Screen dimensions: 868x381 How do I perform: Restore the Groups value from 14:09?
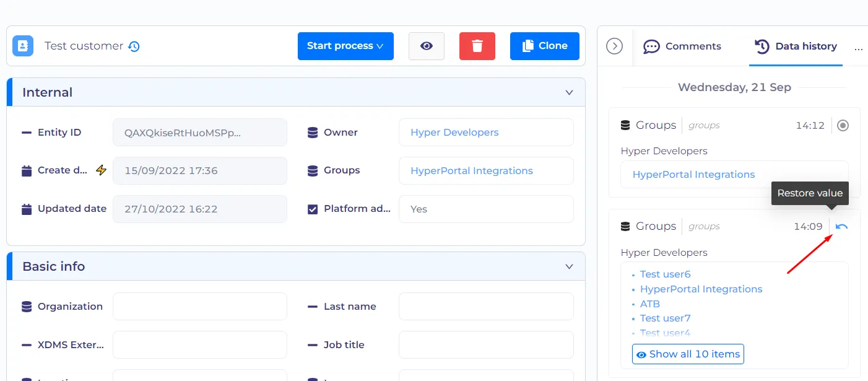(x=842, y=227)
